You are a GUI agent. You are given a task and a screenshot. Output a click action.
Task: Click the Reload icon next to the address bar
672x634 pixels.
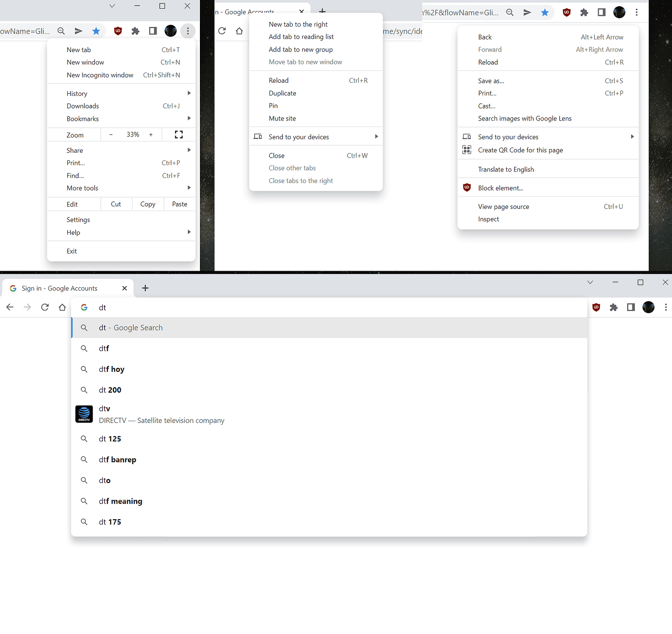click(45, 307)
